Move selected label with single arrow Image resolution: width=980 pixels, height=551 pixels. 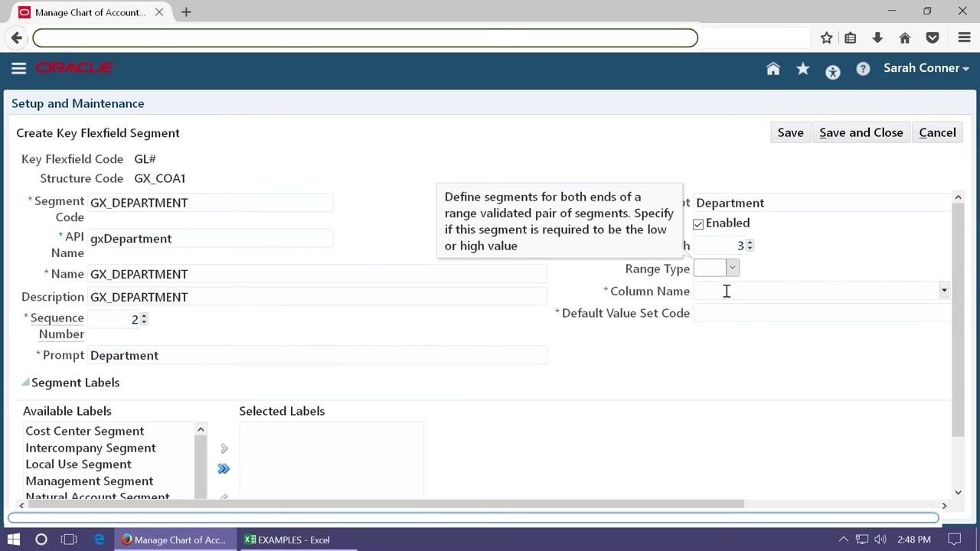pos(224,448)
